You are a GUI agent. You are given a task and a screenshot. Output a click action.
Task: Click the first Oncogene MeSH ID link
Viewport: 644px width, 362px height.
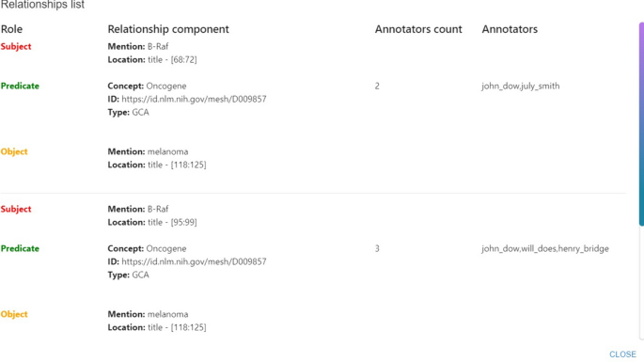coord(194,99)
